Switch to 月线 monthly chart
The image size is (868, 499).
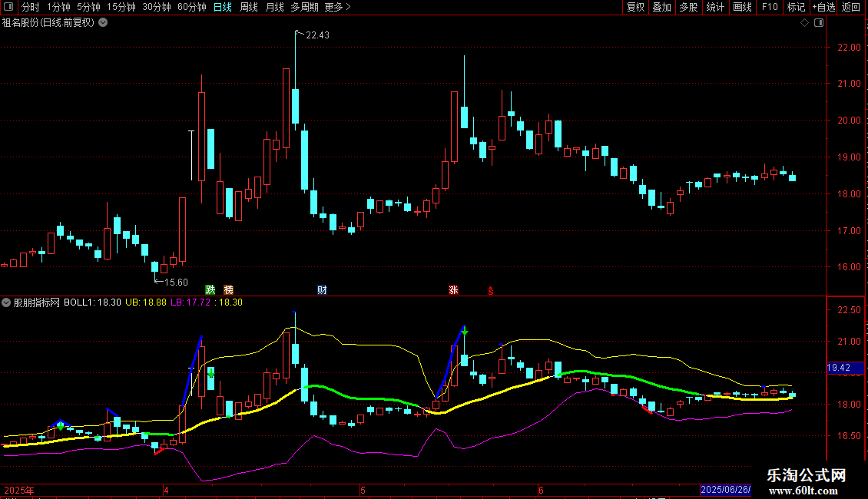tap(274, 7)
